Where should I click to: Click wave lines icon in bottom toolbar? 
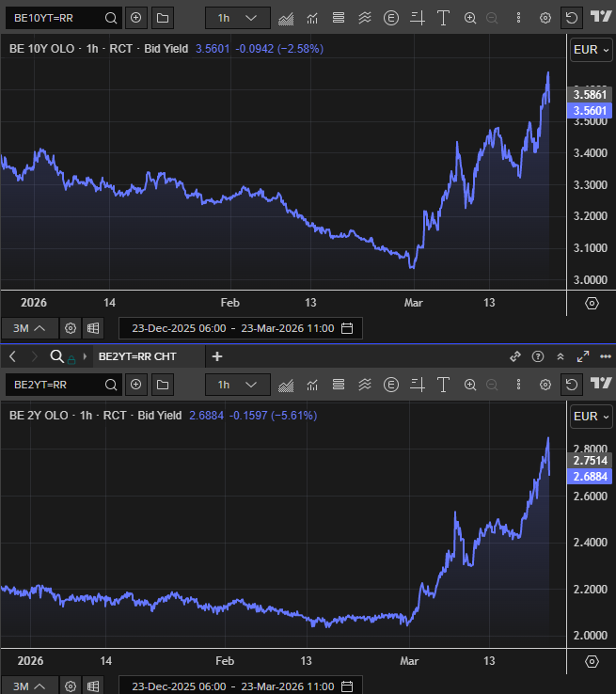click(x=365, y=385)
